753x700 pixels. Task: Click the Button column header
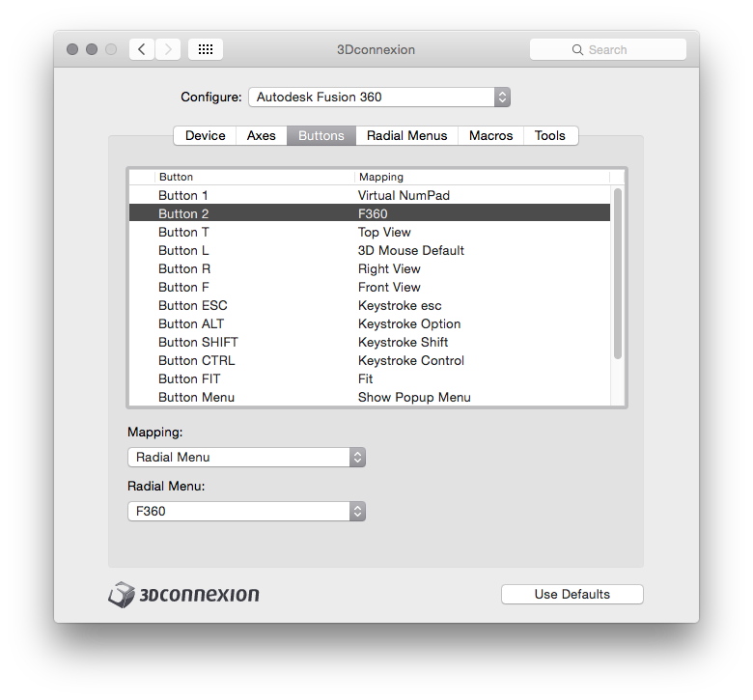pos(255,177)
